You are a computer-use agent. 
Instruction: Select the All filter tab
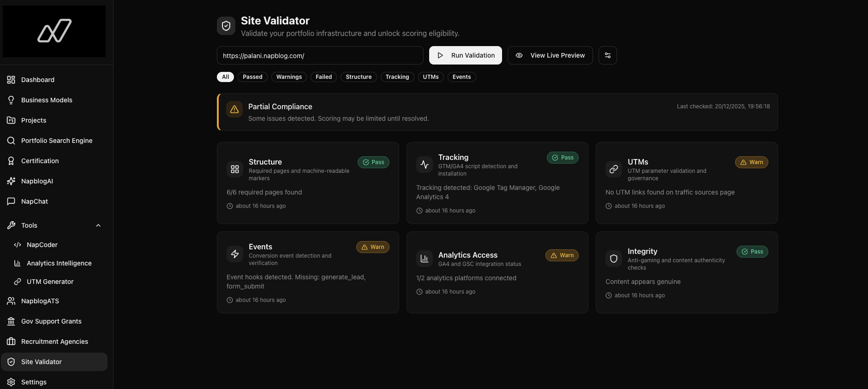[x=225, y=77]
